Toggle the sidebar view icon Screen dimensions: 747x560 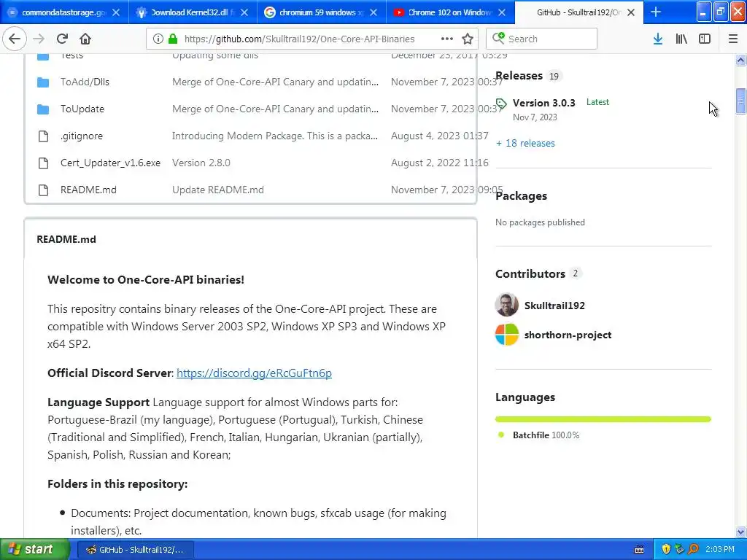[x=705, y=39]
